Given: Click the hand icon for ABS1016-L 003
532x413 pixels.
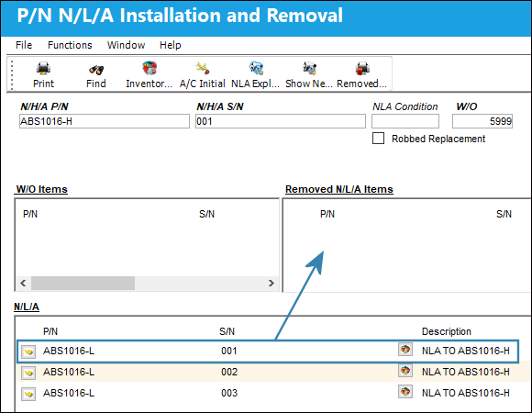Looking at the screenshot, I should click(x=28, y=394).
